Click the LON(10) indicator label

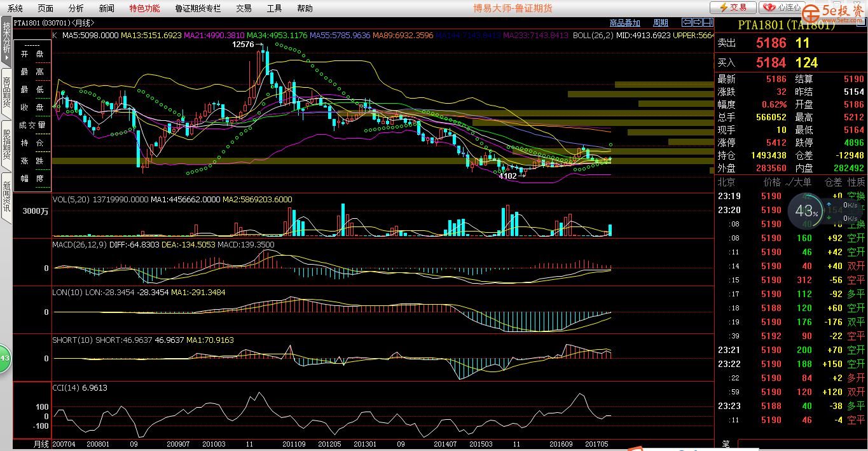[x=67, y=292]
